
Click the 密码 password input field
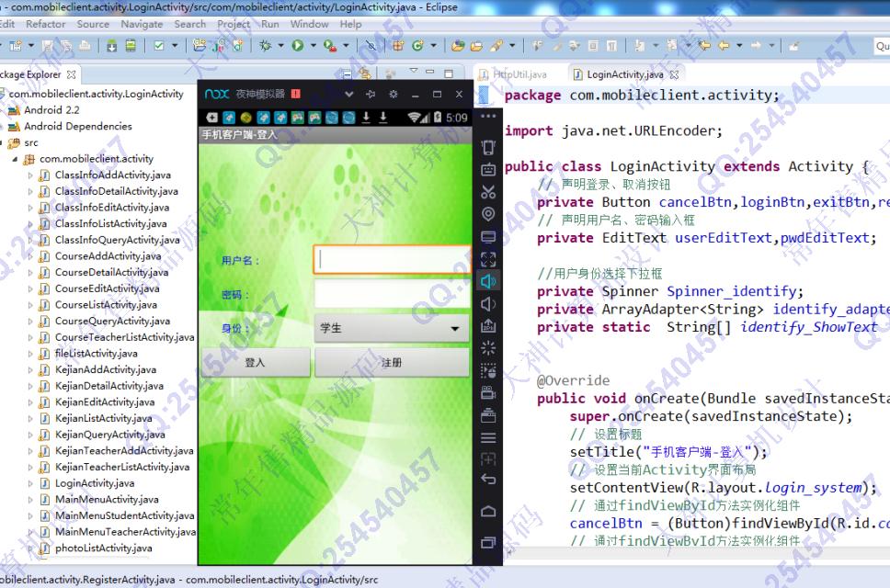click(392, 294)
